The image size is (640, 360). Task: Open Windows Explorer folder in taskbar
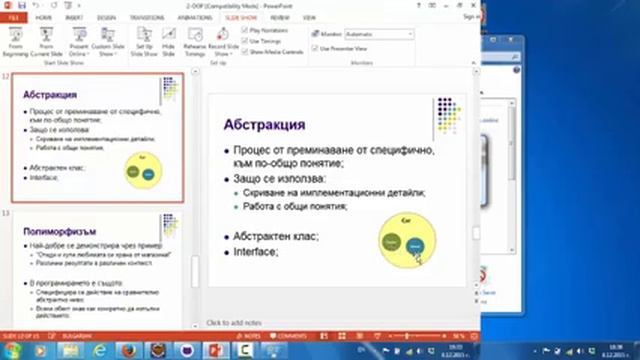[70, 351]
